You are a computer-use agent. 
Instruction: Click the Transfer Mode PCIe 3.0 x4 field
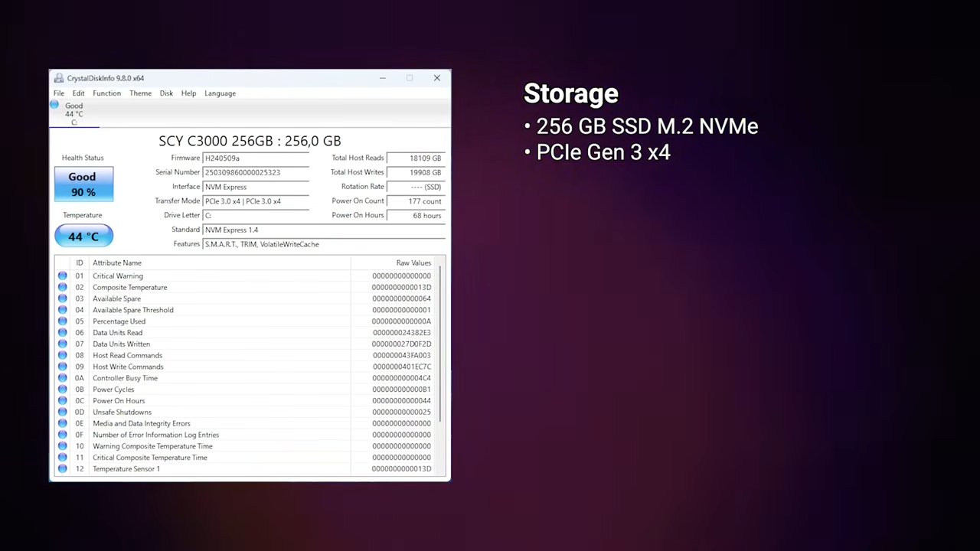click(256, 201)
